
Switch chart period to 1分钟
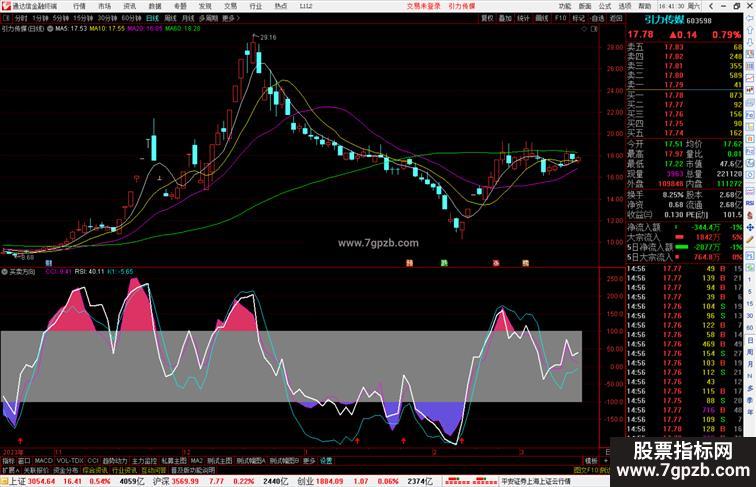coord(40,18)
